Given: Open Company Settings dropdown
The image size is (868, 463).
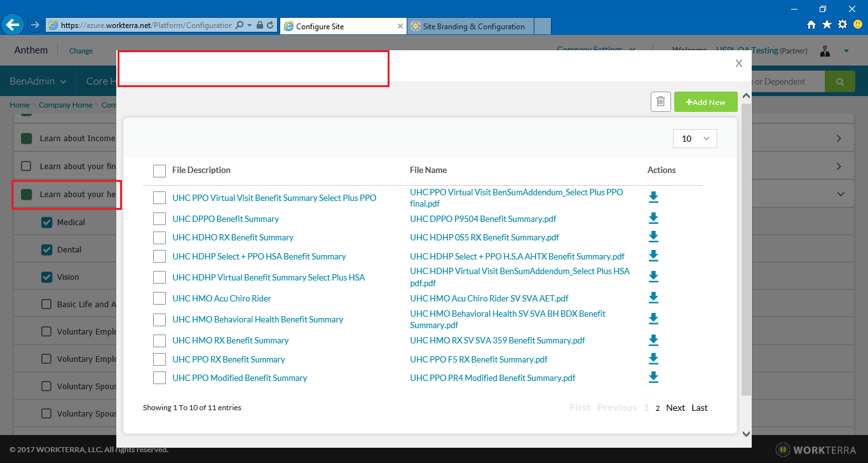Looking at the screenshot, I should 596,49.
